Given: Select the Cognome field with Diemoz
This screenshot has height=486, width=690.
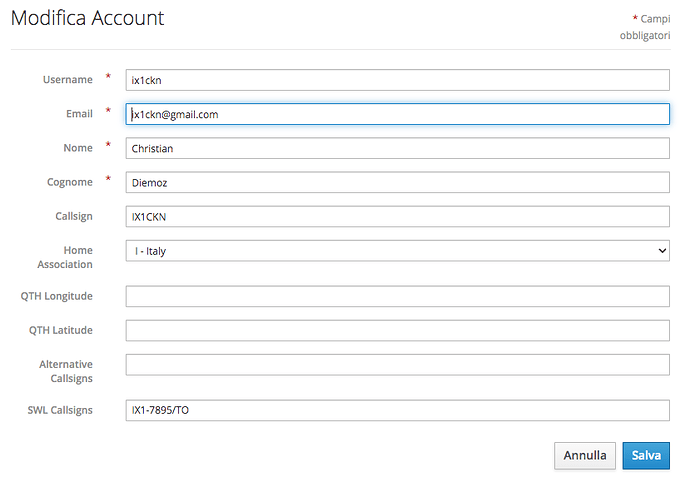Looking at the screenshot, I should tap(397, 182).
